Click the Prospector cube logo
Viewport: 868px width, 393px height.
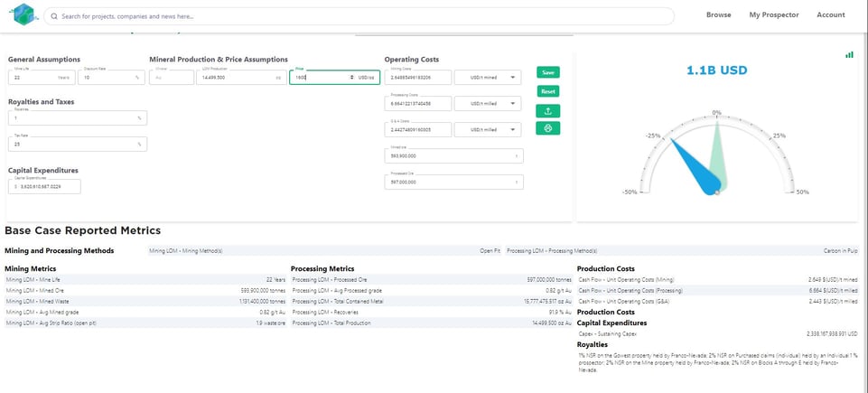[x=23, y=15]
